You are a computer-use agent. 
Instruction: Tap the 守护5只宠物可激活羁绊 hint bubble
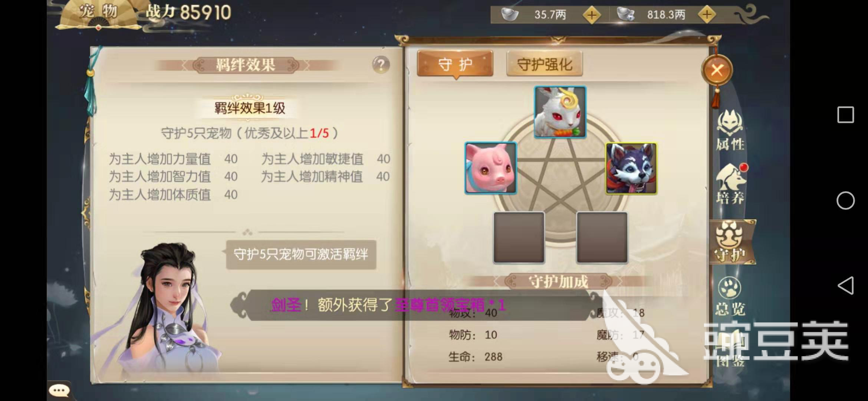pos(301,255)
